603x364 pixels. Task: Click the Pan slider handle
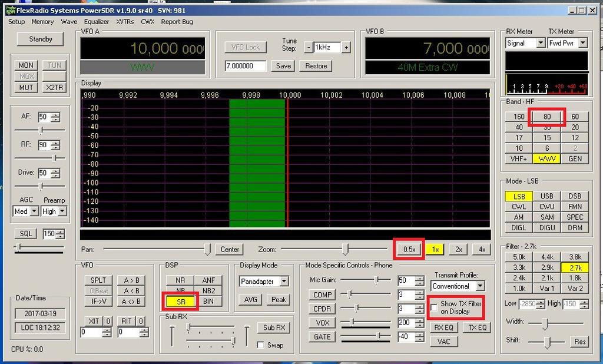[208, 249]
